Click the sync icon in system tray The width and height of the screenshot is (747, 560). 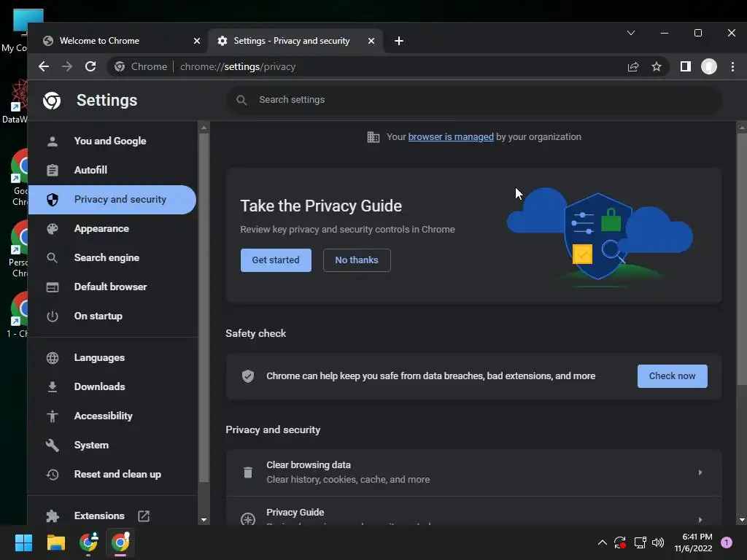(620, 542)
